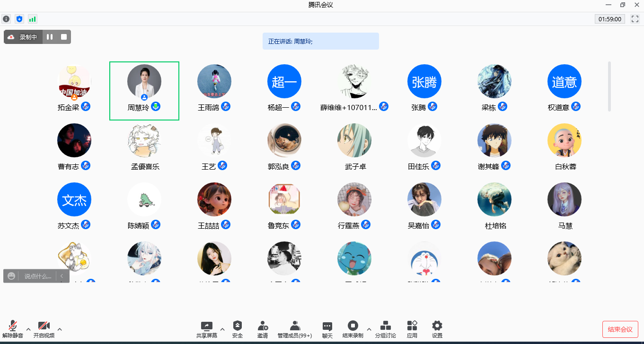The height and width of the screenshot is (344, 644).
Task: Expand the video options arrow beside 开启视频
Action: pos(60,329)
